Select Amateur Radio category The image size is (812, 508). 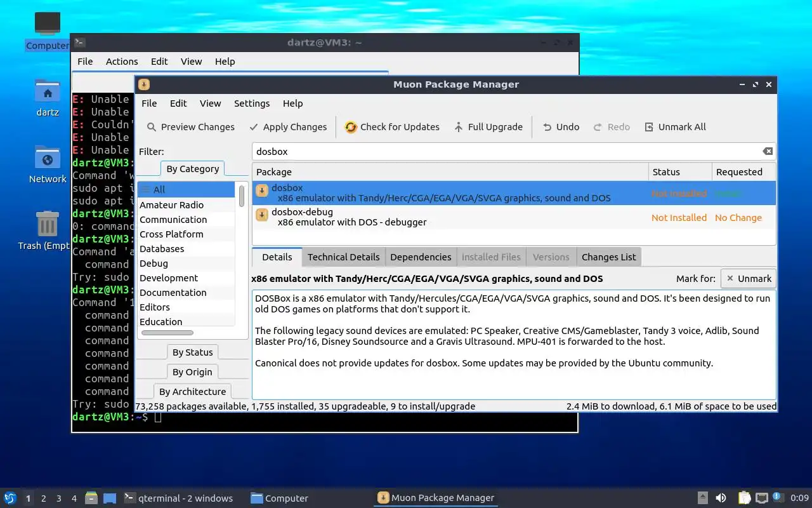(x=186, y=205)
